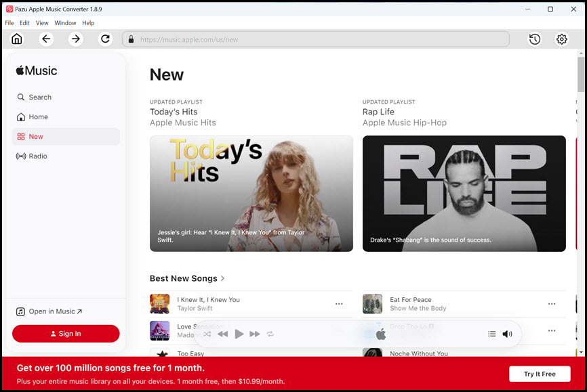This screenshot has width=587, height=392.
Task: Click the Try It Free button
Action: [540, 374]
